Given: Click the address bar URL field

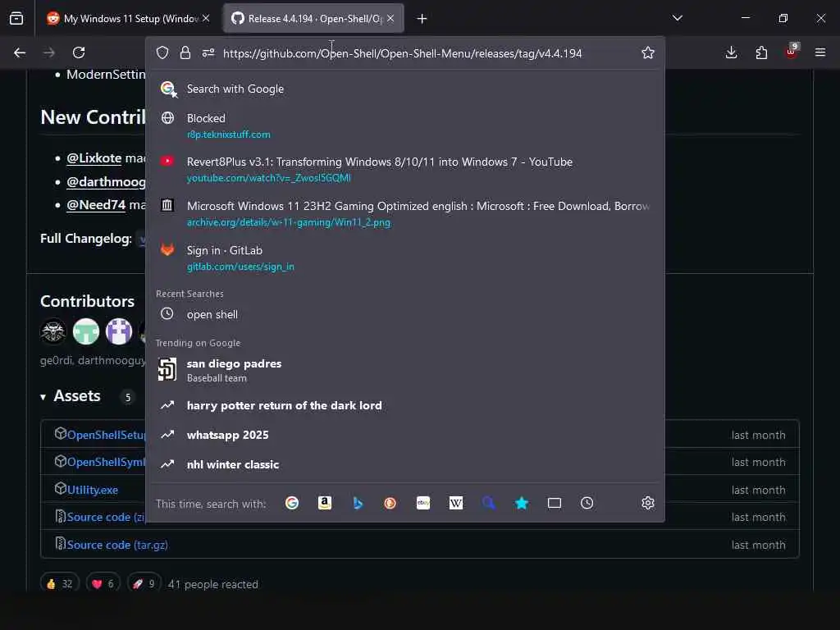Looking at the screenshot, I should [402, 53].
